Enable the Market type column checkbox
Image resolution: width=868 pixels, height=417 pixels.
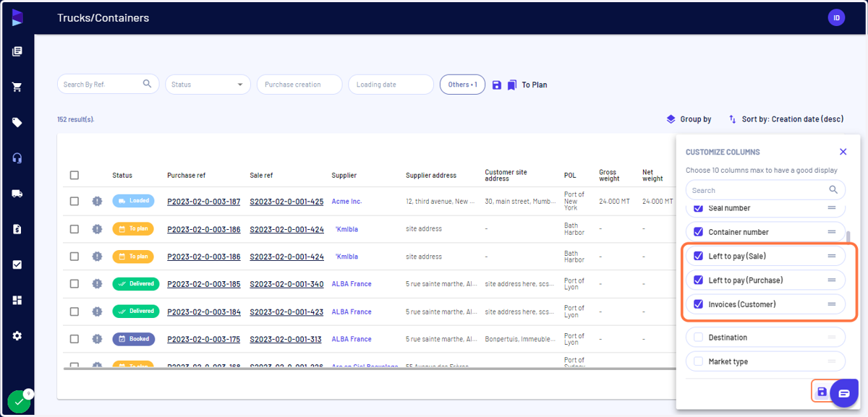698,361
